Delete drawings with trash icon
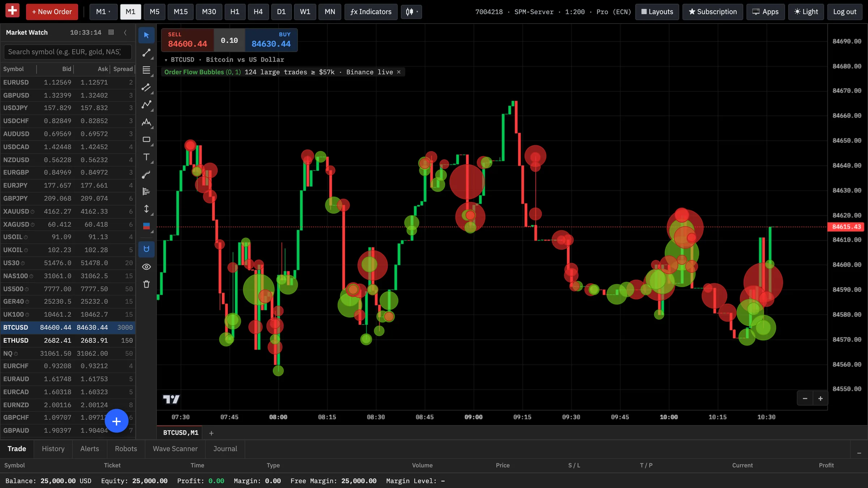This screenshot has width=868, height=488. [146, 284]
